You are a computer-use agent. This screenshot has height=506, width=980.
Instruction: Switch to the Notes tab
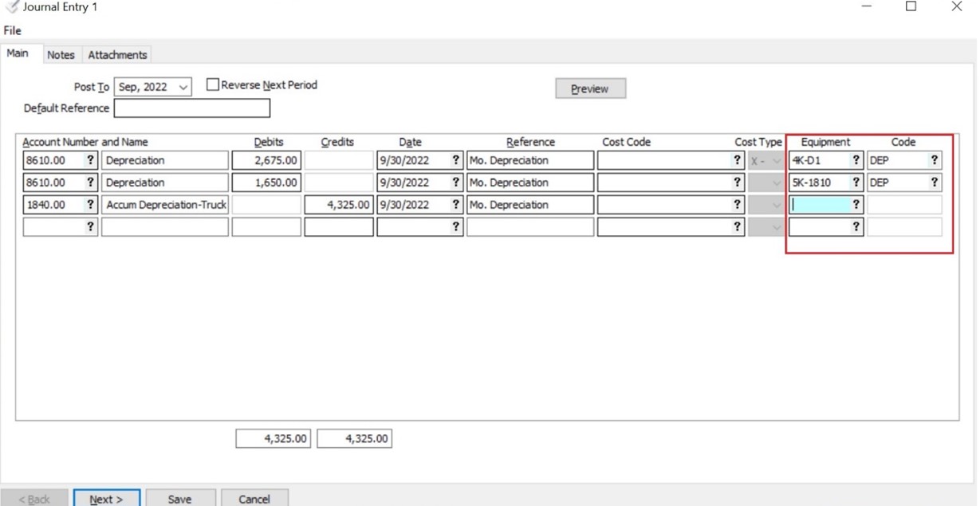tap(61, 55)
